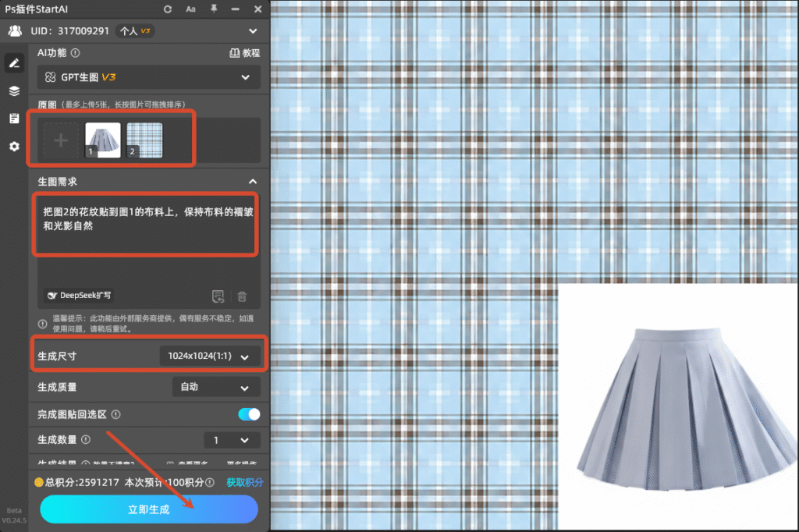Click the UID: 317009291 text

click(69, 31)
